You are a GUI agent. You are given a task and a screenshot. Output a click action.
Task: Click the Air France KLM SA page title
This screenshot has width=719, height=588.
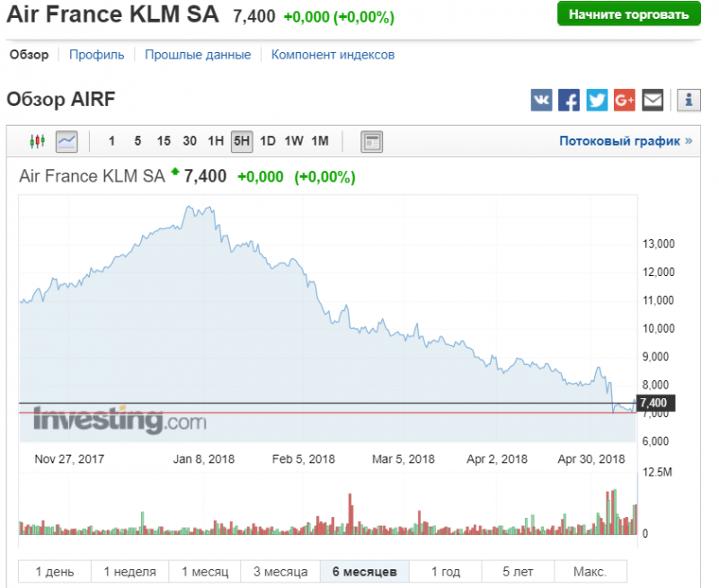pyautogui.click(x=113, y=14)
